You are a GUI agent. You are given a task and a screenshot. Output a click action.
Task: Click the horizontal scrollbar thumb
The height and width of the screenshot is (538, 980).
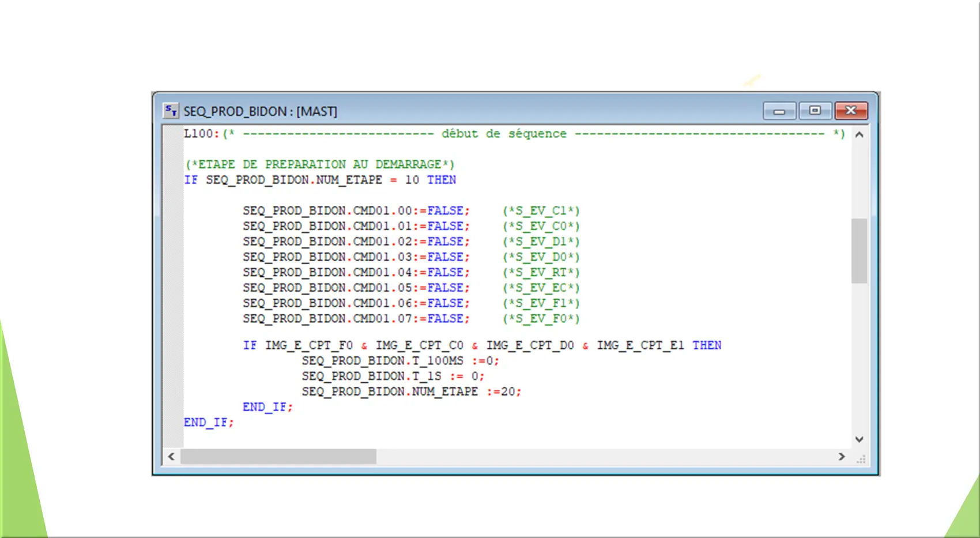click(x=278, y=457)
